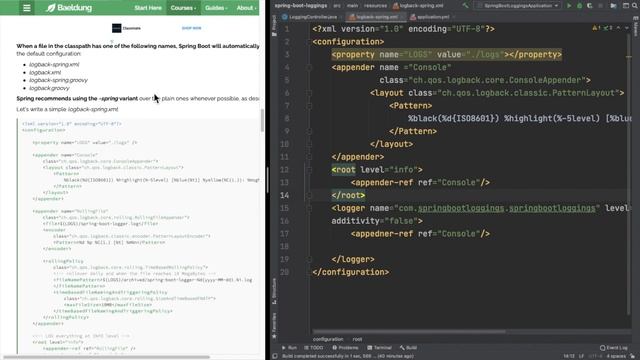Open the Terminal tool window
The image size is (640, 360).
(379, 348)
